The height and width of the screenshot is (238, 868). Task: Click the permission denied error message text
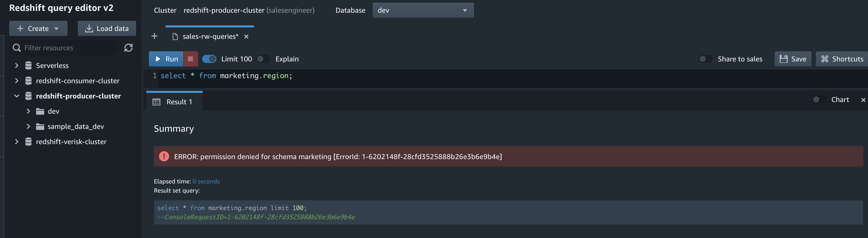(338, 157)
